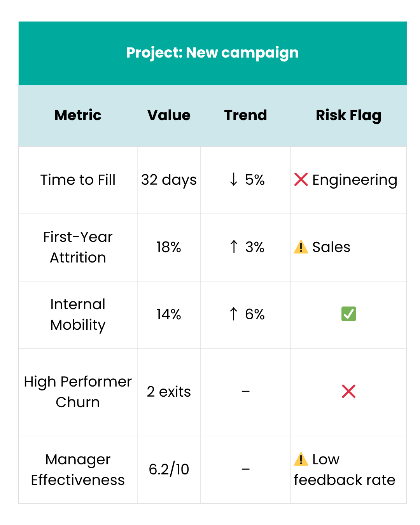Click the red X in High Performer Churn row
The width and height of the screenshot is (420, 525).
point(348,391)
